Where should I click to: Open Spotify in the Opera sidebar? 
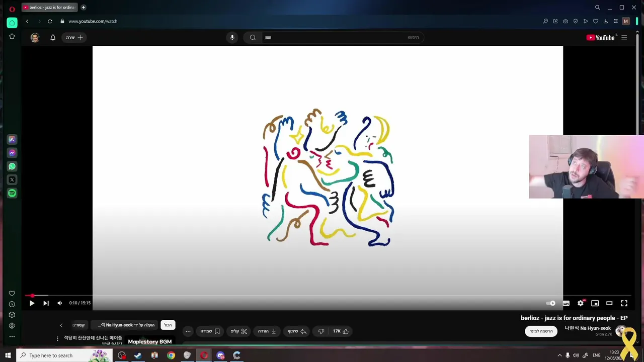pos(12,193)
